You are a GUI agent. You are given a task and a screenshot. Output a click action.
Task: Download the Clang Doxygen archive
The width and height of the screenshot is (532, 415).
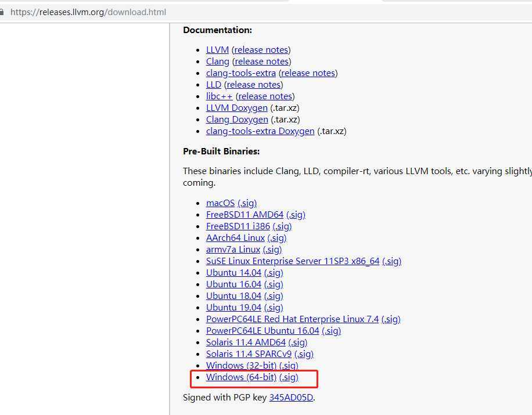pyautogui.click(x=237, y=120)
